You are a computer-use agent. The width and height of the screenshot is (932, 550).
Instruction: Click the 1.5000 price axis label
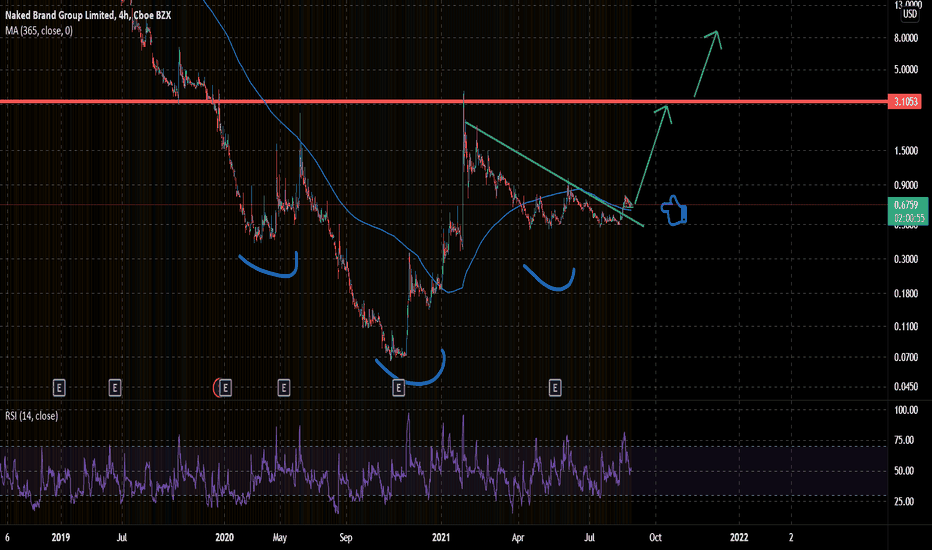[906, 151]
